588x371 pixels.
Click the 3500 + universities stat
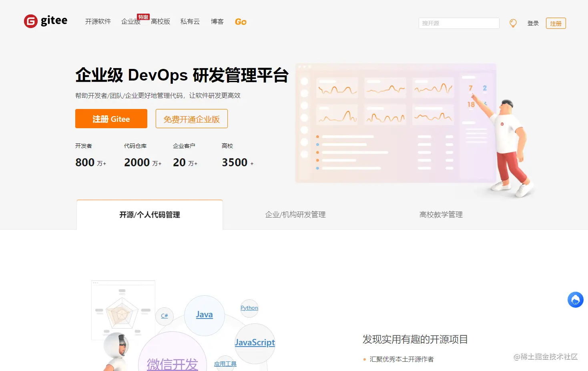(238, 162)
